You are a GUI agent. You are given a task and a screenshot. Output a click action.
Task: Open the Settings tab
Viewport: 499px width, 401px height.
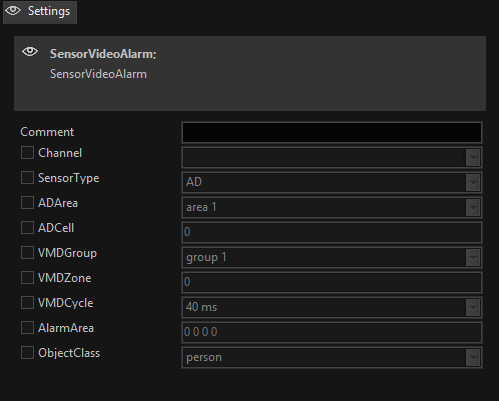[x=40, y=12]
